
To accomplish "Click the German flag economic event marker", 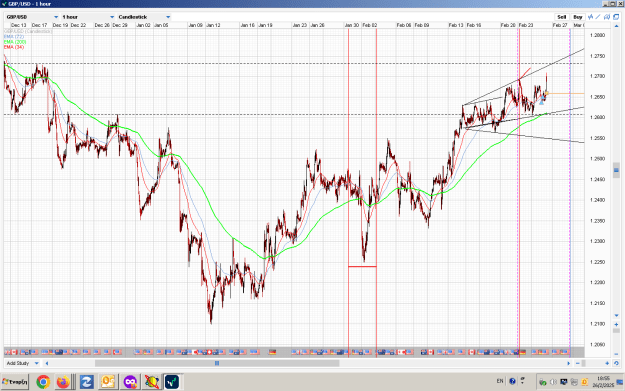I will (x=273, y=352).
